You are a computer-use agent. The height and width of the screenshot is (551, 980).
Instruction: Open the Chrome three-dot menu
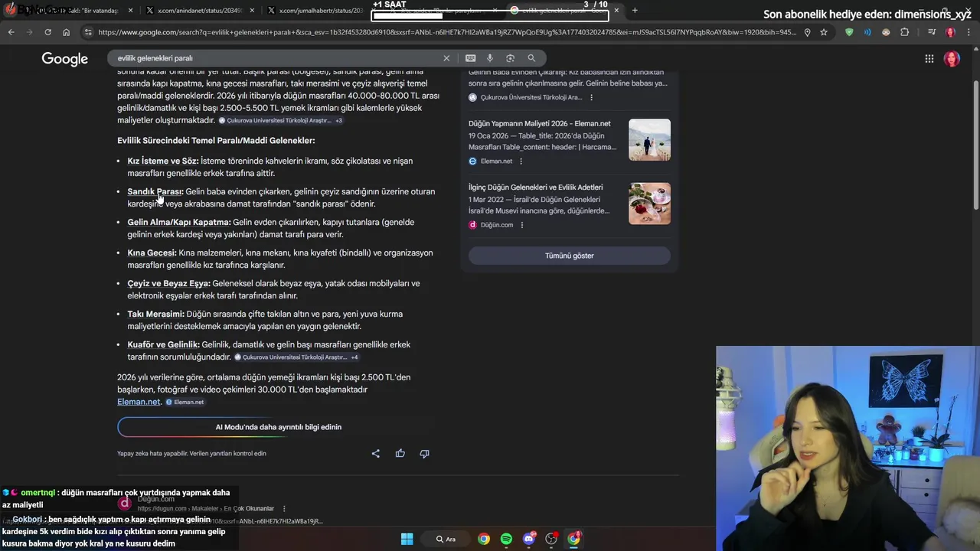tap(969, 32)
